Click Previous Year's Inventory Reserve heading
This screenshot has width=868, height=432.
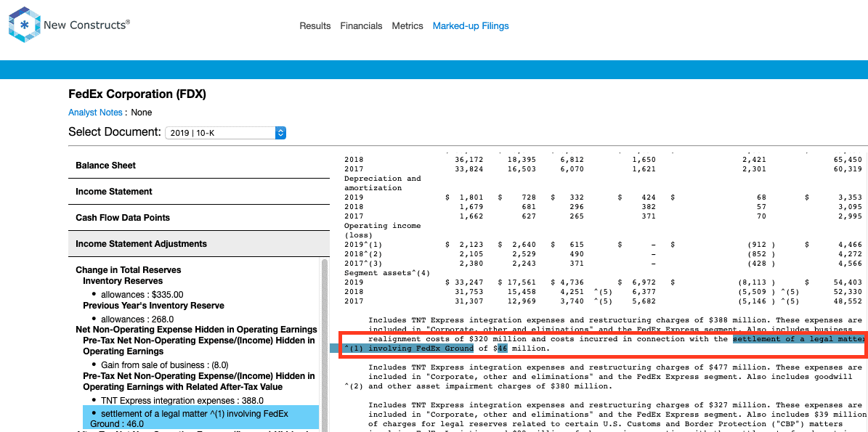(153, 306)
